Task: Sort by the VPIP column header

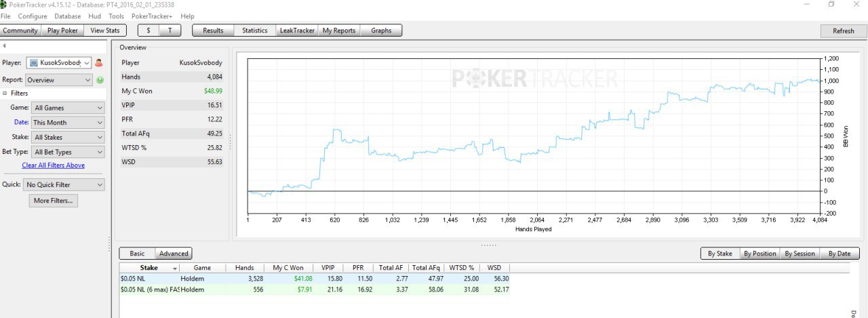Action: [x=327, y=269]
